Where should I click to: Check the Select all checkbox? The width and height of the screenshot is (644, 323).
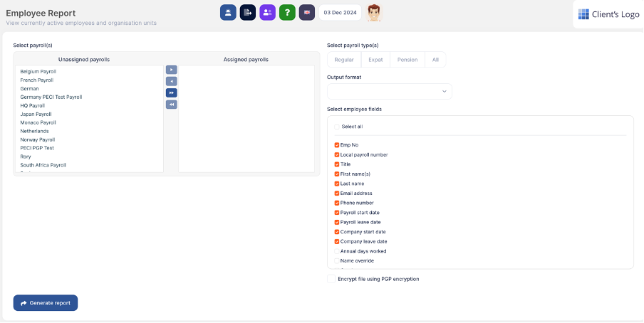pyautogui.click(x=337, y=127)
